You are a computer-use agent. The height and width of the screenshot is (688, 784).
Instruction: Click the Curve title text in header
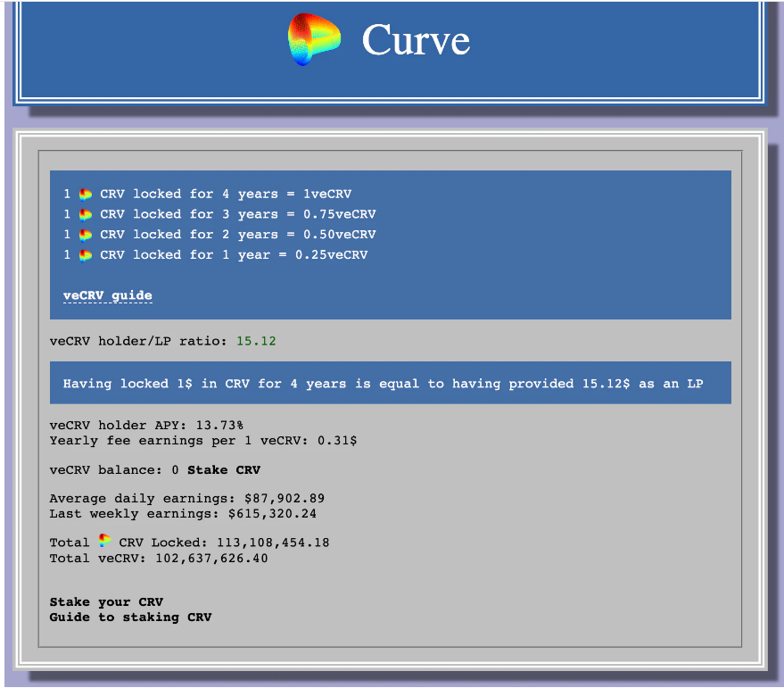416,40
